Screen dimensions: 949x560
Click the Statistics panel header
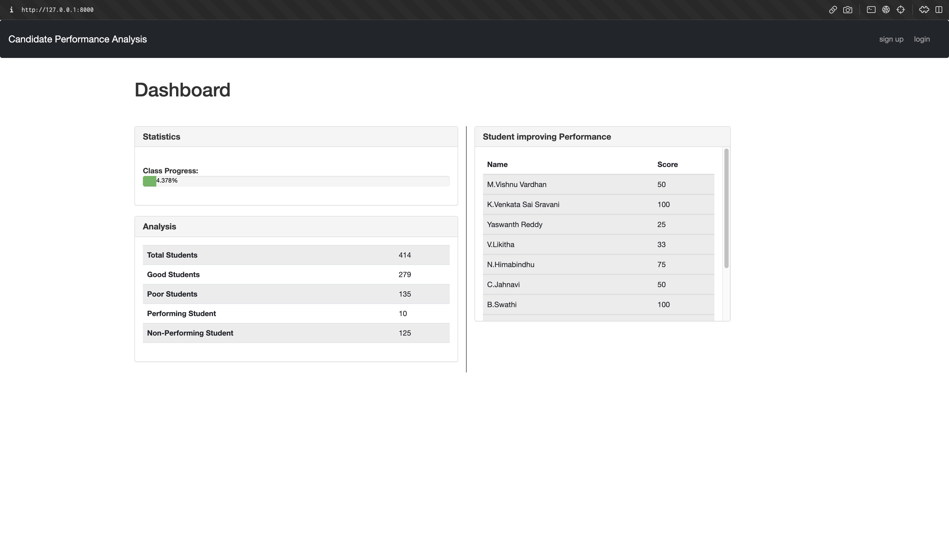pyautogui.click(x=296, y=137)
